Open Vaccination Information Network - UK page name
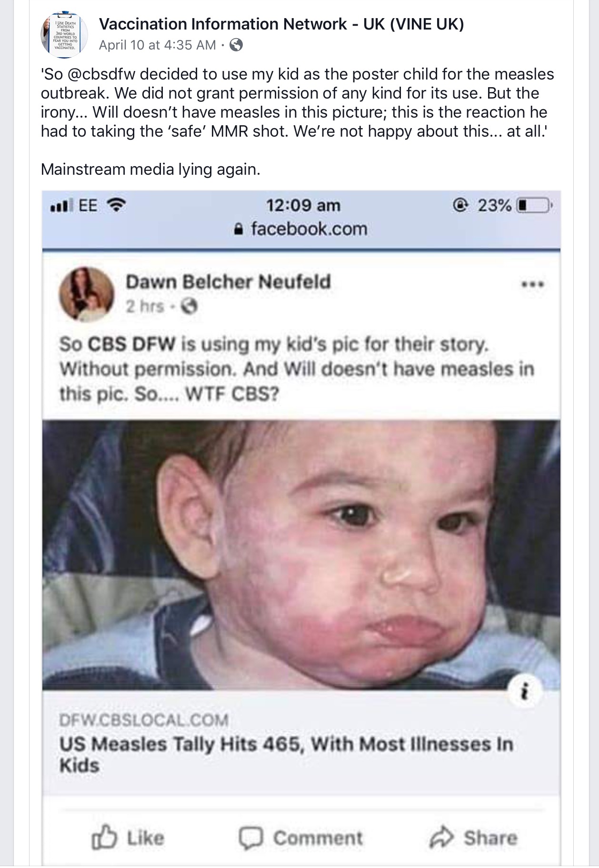The height and width of the screenshot is (868, 599). click(x=281, y=24)
